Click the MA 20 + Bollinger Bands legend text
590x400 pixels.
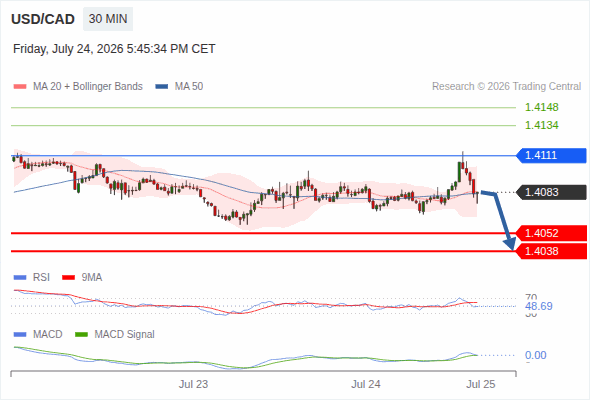tap(88, 87)
